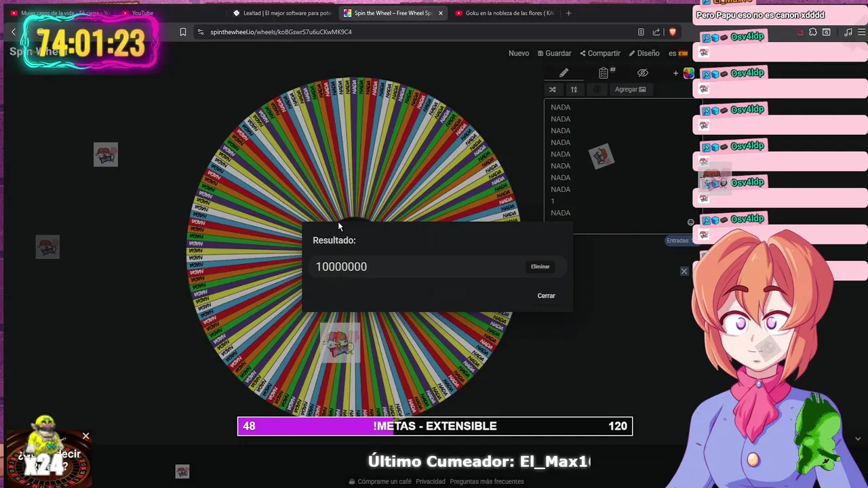Sort the entries alphabetically
Image resolution: width=868 pixels, height=488 pixels.
[574, 89]
